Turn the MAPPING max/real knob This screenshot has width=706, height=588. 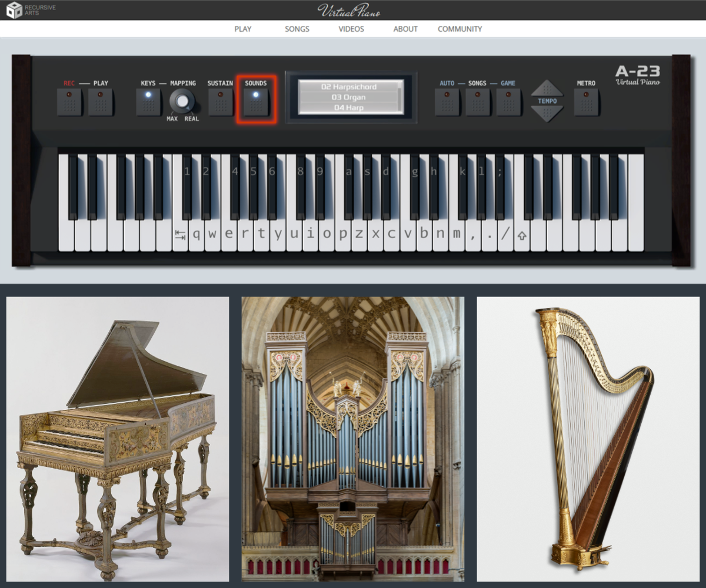point(182,102)
